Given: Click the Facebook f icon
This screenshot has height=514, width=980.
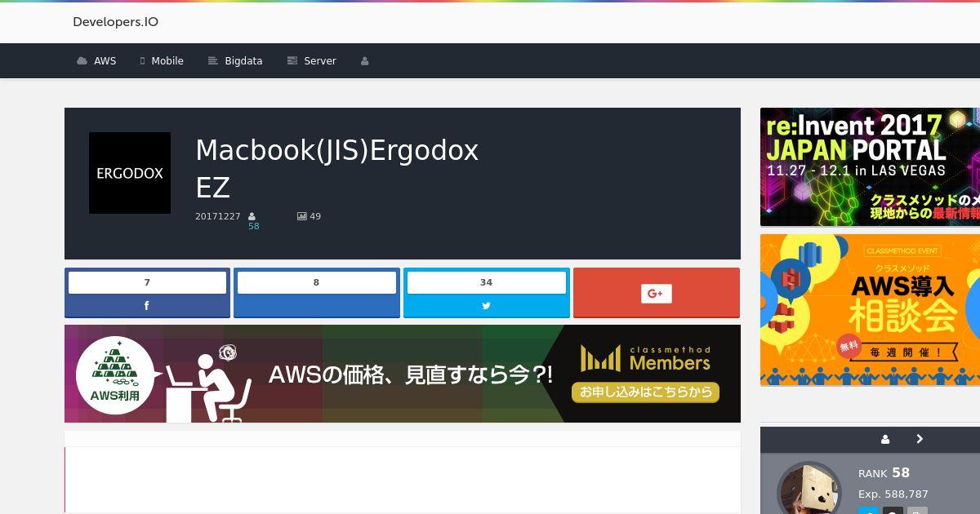Looking at the screenshot, I should pos(147,306).
